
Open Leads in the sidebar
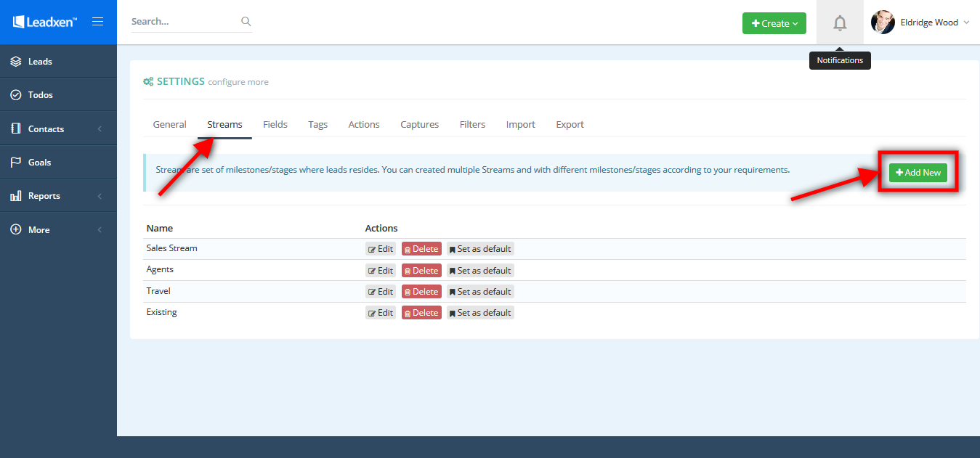(x=58, y=62)
